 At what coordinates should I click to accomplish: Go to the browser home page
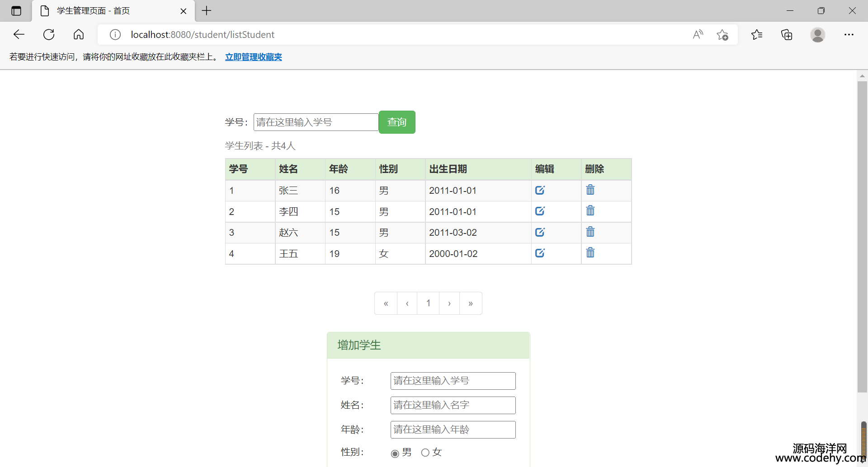[79, 35]
